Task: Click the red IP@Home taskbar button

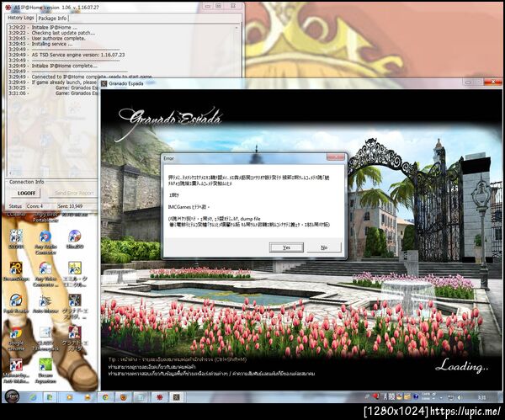Action: coord(159,397)
